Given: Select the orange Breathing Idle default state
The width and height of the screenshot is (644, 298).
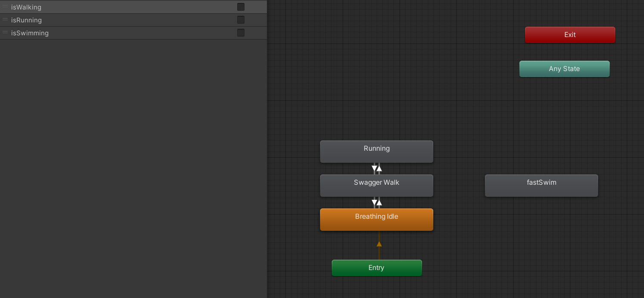Looking at the screenshot, I should coord(376,219).
